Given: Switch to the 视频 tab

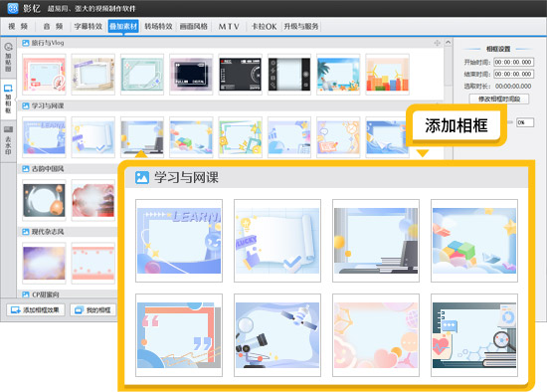Looking at the screenshot, I should 18,26.
